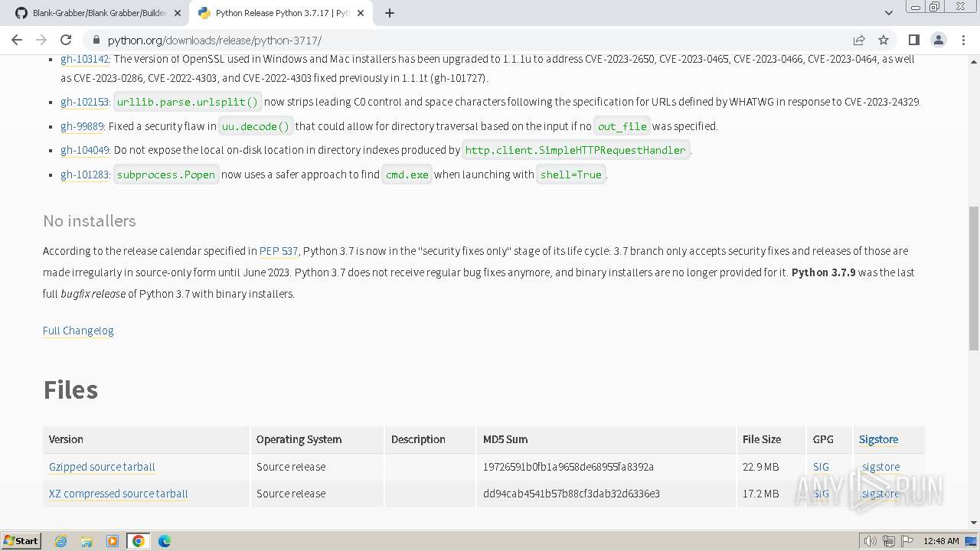Open SIG link for XZ compressed tarball
This screenshot has height=551, width=980.
821,494
